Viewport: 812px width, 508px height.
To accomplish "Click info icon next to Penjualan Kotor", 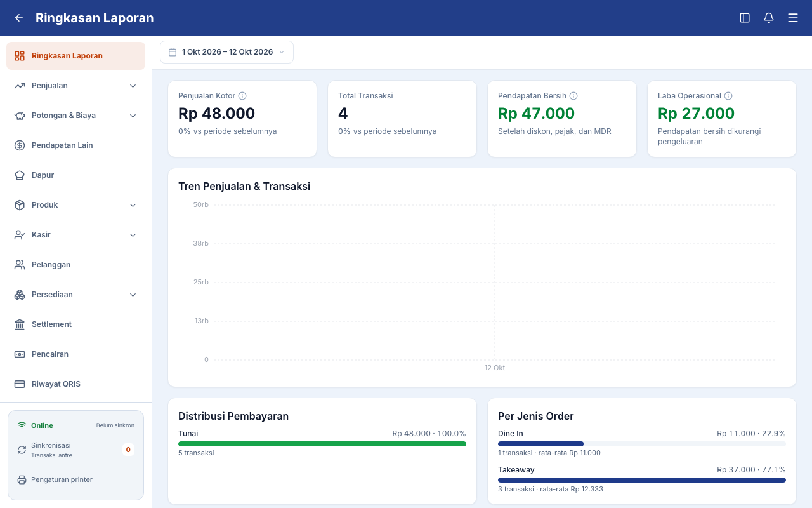I will pyautogui.click(x=242, y=96).
